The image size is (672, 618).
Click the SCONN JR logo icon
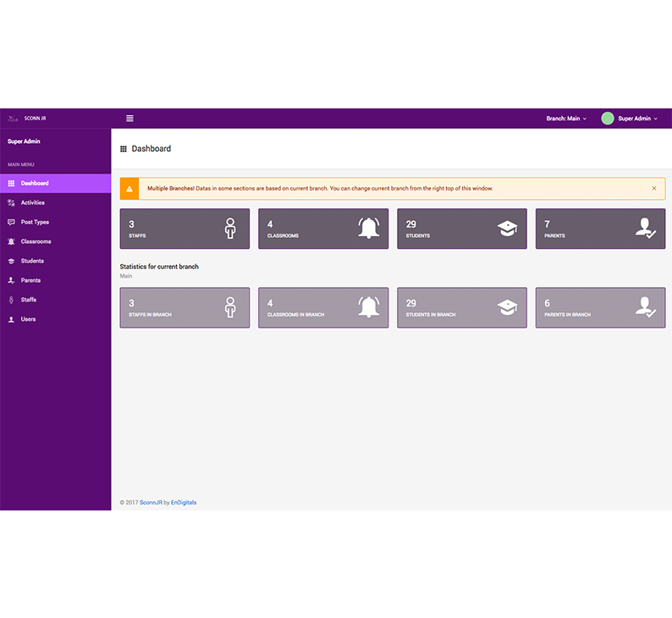[x=13, y=119]
